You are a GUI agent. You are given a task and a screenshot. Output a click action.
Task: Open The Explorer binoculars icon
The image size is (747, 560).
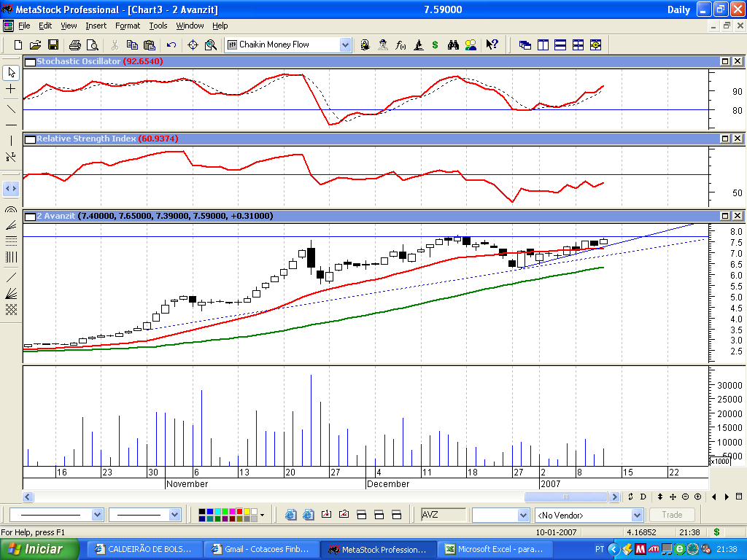click(453, 45)
